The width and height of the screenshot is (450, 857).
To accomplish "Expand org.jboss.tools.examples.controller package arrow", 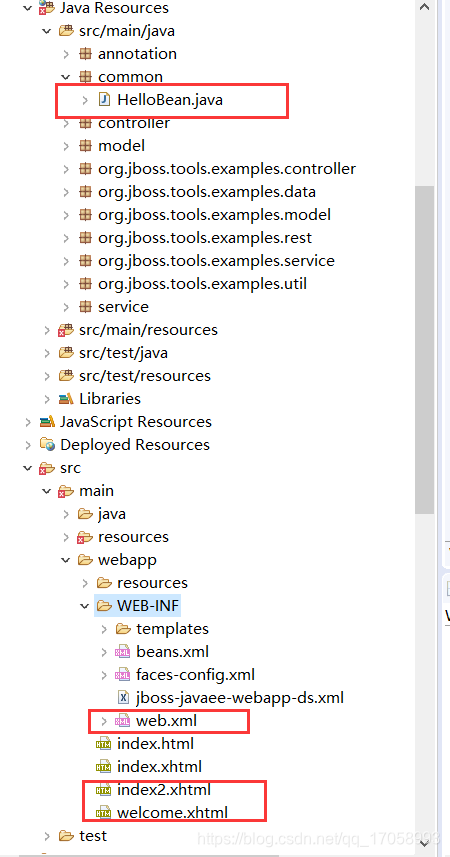I will coord(66,168).
